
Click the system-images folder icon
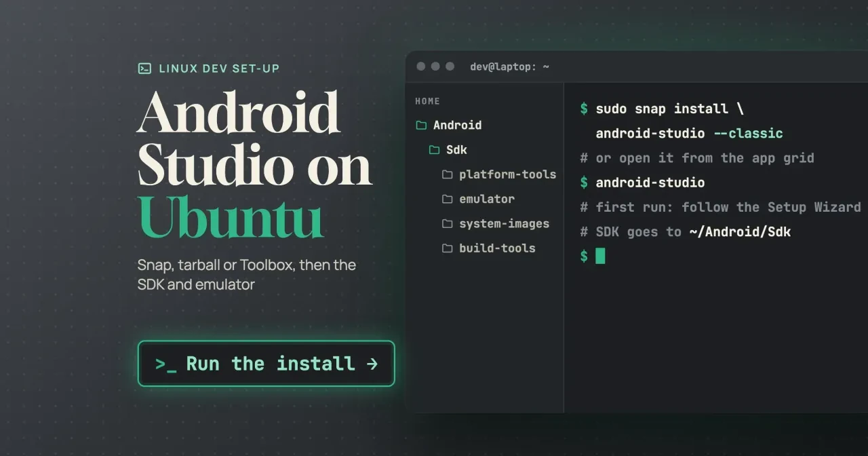point(447,223)
